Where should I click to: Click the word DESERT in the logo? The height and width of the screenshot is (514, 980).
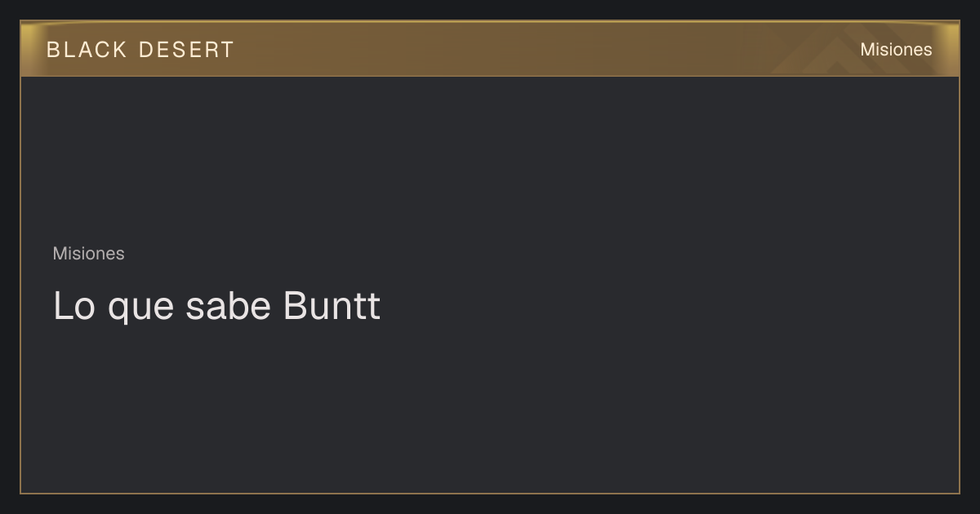(x=186, y=50)
